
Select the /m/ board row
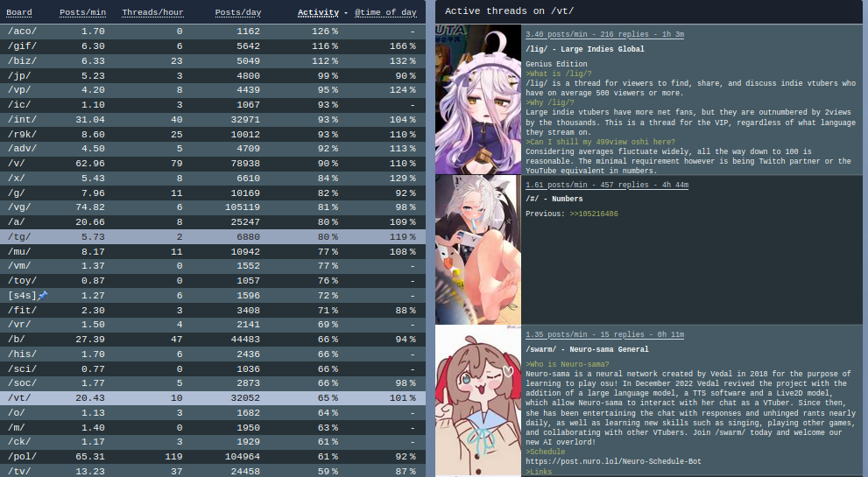[213, 428]
